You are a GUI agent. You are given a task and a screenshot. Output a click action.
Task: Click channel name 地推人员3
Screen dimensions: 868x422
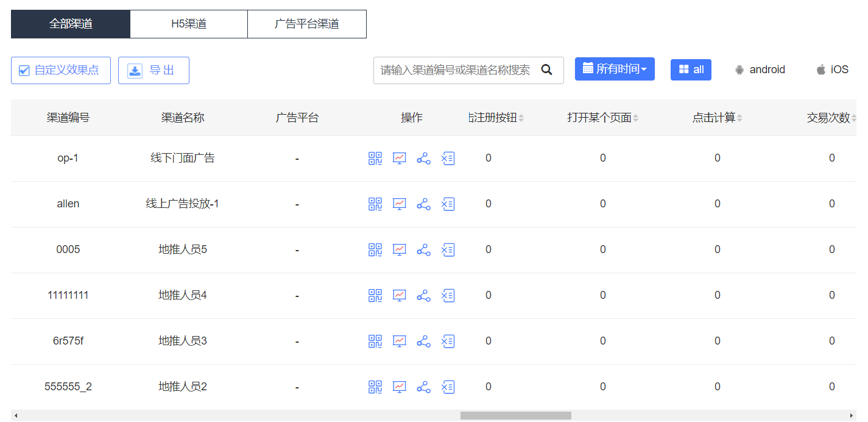183,341
